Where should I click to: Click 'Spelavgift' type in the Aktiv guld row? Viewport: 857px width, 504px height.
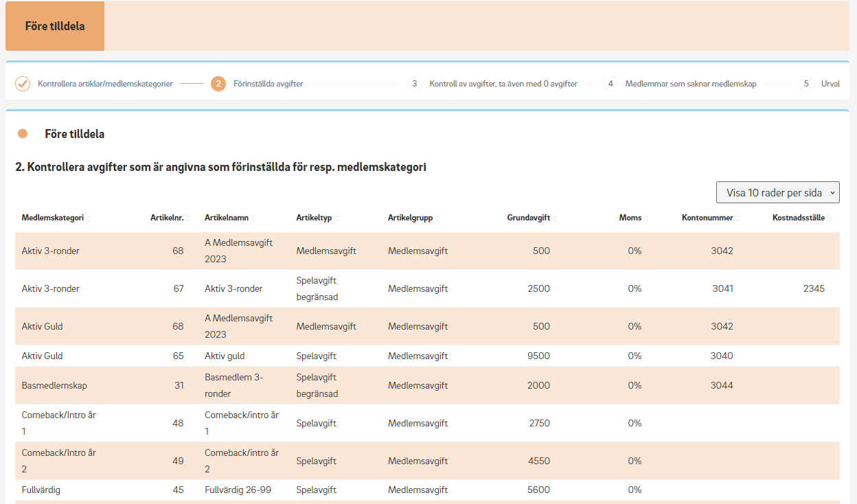317,356
